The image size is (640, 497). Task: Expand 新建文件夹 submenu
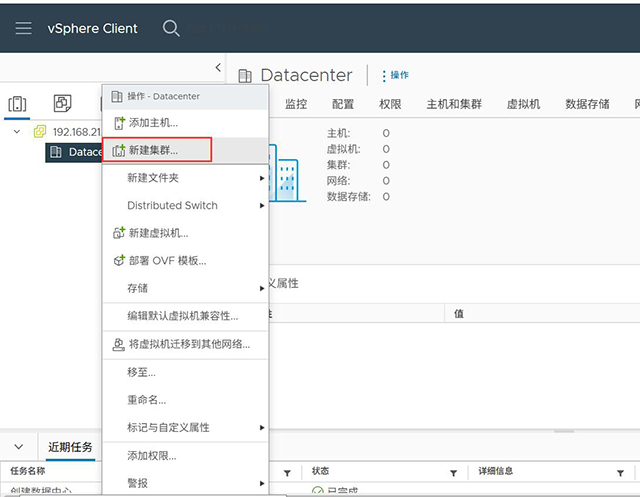tap(185, 178)
